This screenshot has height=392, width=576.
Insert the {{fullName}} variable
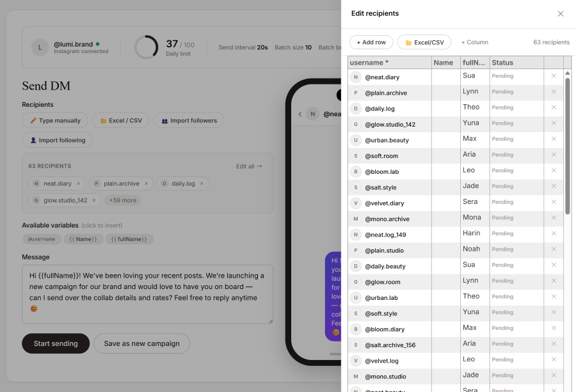pyautogui.click(x=129, y=239)
